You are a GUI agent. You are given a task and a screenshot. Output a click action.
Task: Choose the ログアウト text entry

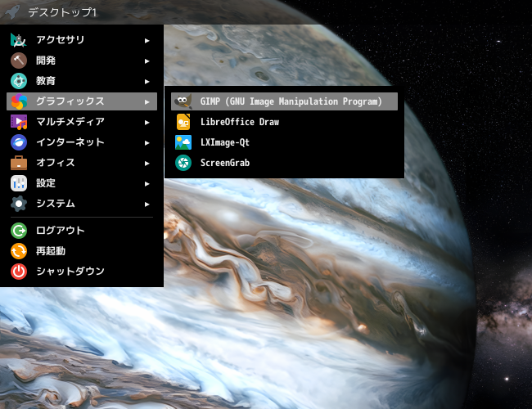(x=61, y=231)
